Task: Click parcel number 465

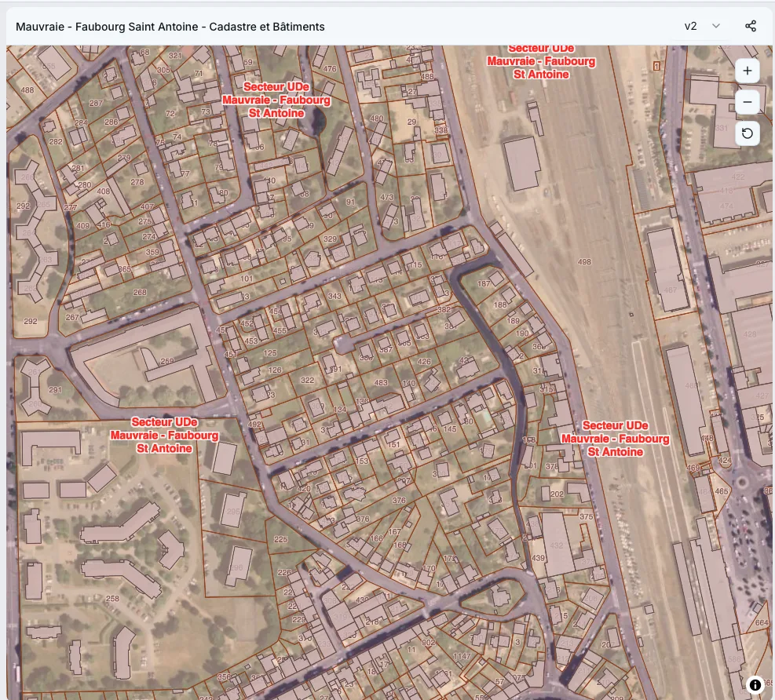Action: pyautogui.click(x=722, y=491)
